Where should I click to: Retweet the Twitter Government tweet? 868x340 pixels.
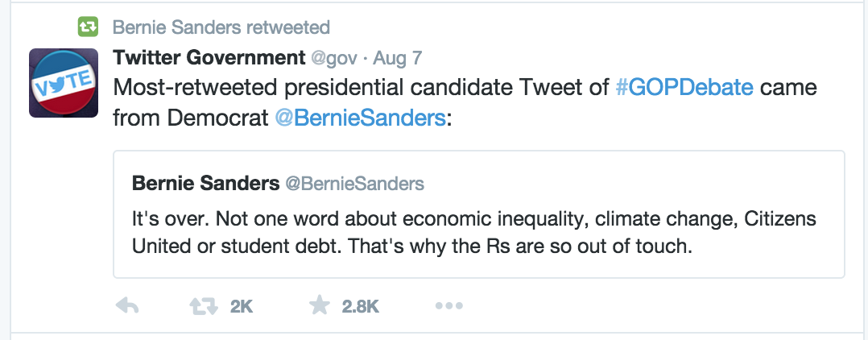204,305
